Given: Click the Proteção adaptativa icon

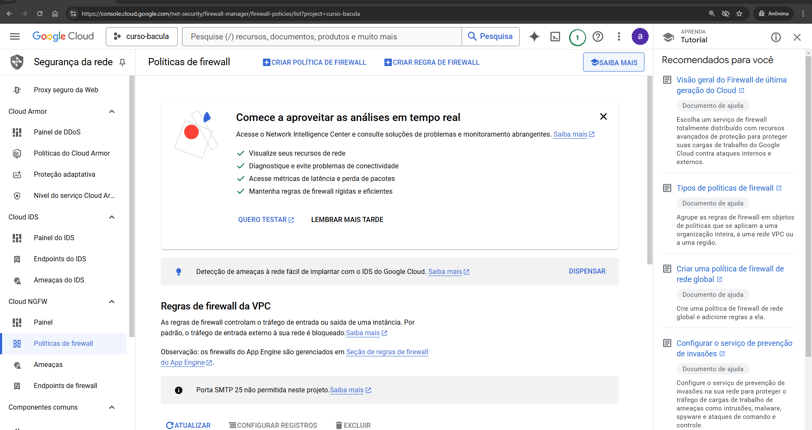Looking at the screenshot, I should pos(17,175).
